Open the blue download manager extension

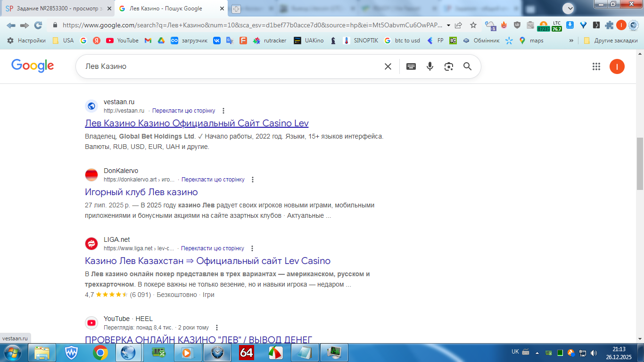tap(570, 25)
